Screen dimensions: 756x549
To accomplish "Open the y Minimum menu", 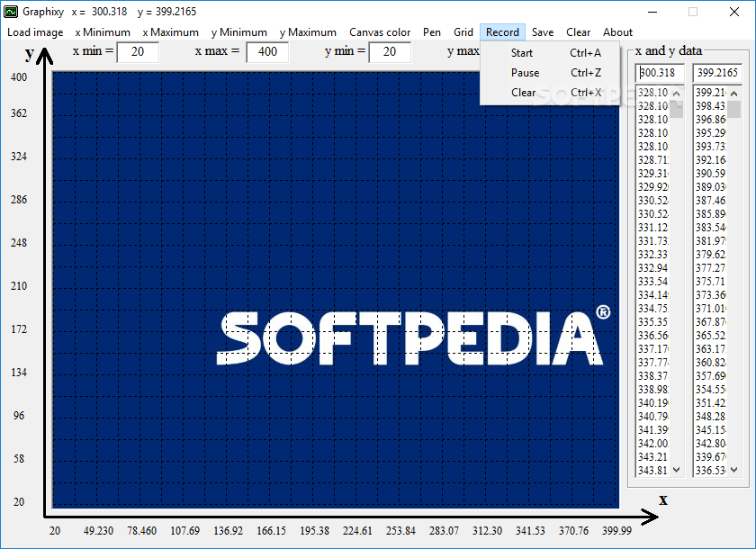I will click(x=239, y=32).
